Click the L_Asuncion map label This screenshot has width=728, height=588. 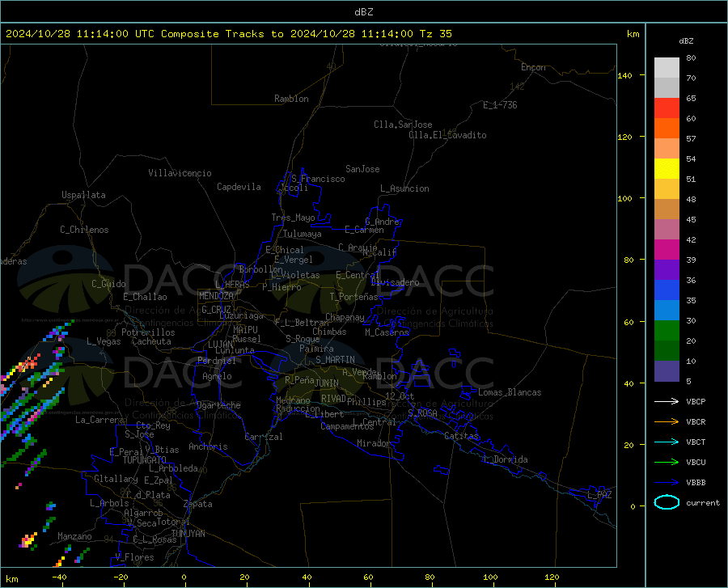404,188
